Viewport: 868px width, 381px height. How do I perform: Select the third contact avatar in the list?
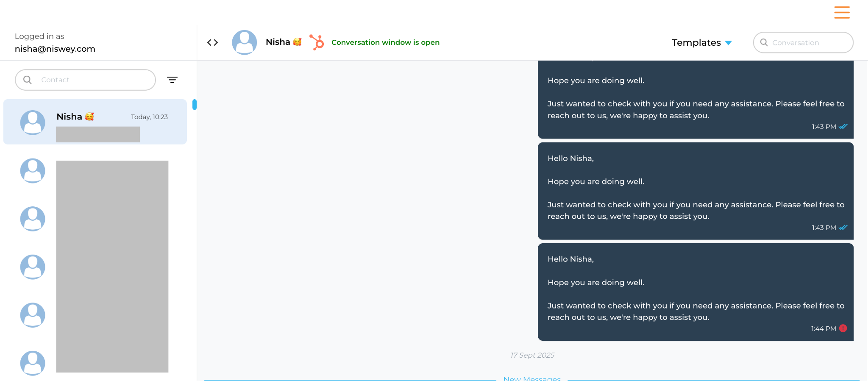(x=33, y=219)
